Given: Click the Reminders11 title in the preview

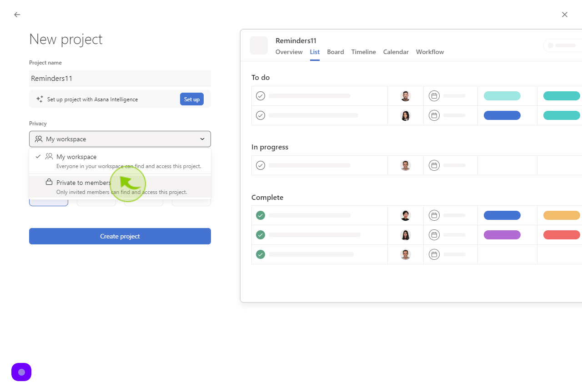Looking at the screenshot, I should pos(296,41).
